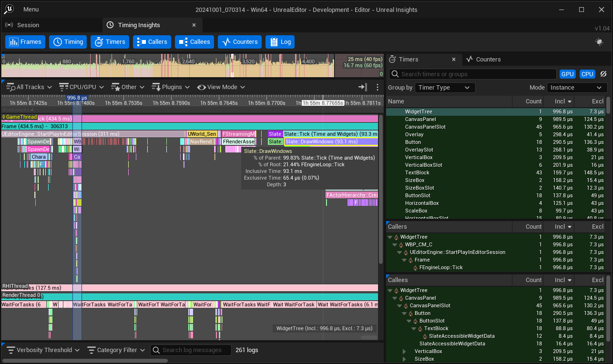Click flame icon beside FEngineLoop::Tick caller
613x364 pixels.
tap(415, 268)
